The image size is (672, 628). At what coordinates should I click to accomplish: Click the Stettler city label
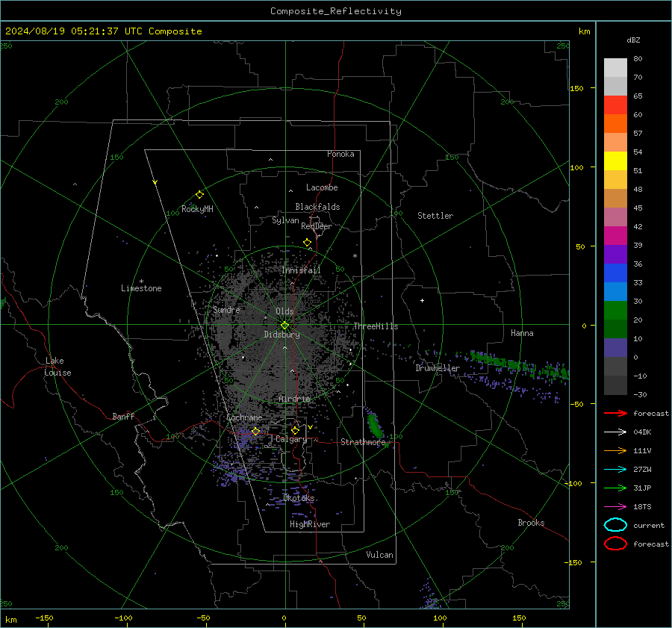435,216
